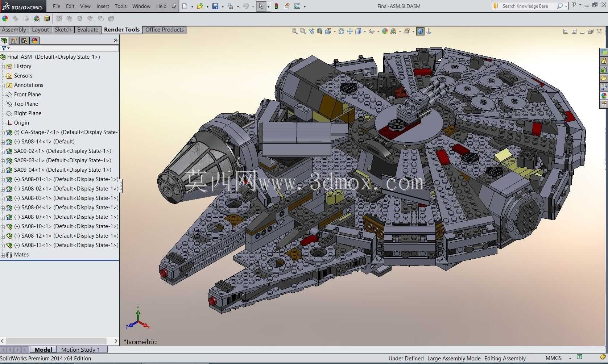Click the Section View icon

coord(320,32)
